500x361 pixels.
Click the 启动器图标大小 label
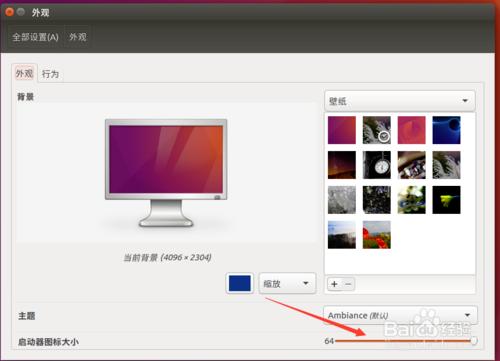tap(48, 342)
